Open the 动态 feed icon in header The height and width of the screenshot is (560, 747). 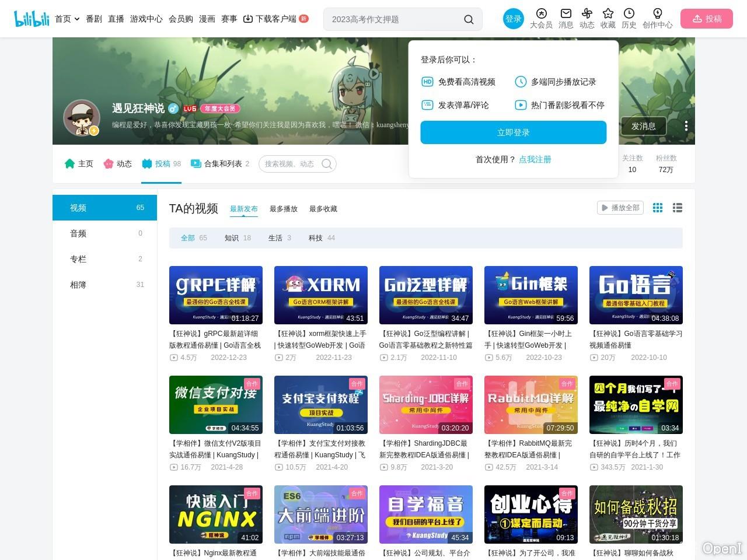587,14
